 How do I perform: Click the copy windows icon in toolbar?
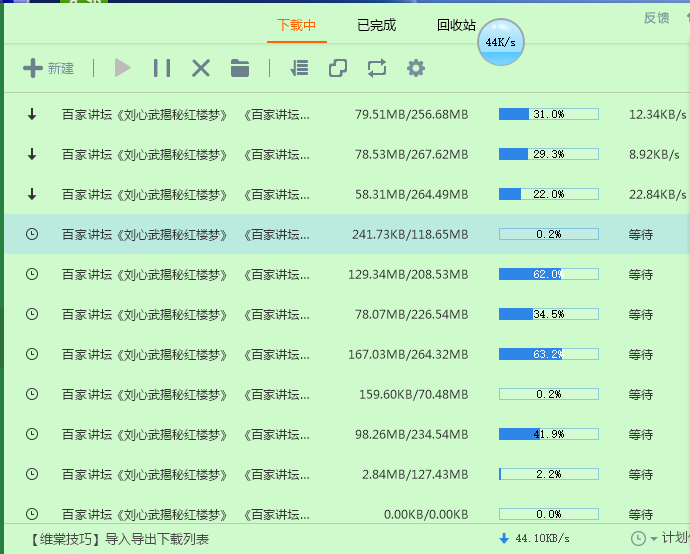(338, 68)
